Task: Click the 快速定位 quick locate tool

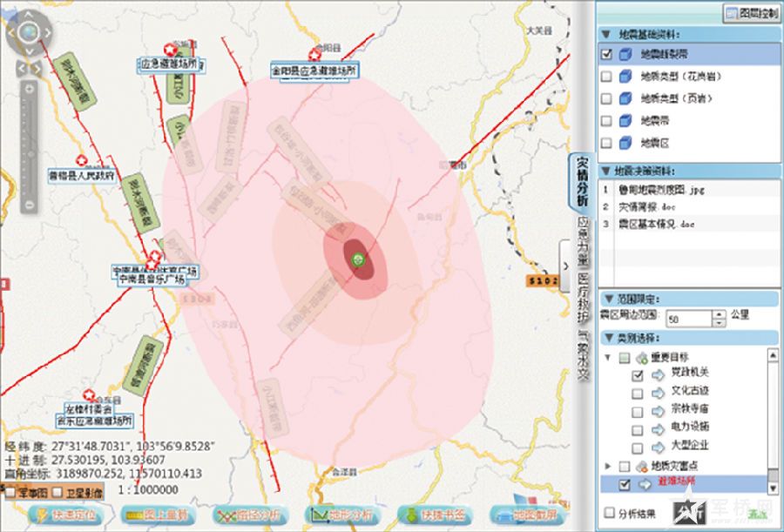Action: [66, 515]
